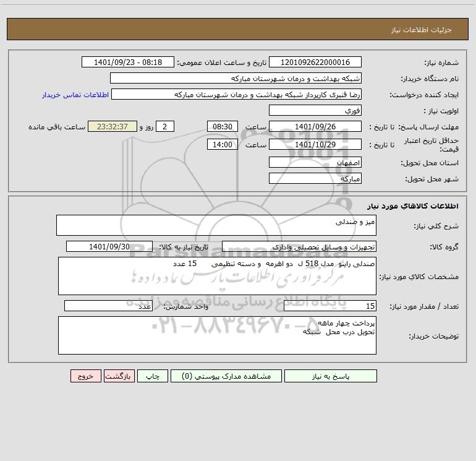Click the label گروه کالا
The height and width of the screenshot is (461, 476).
pos(444,247)
